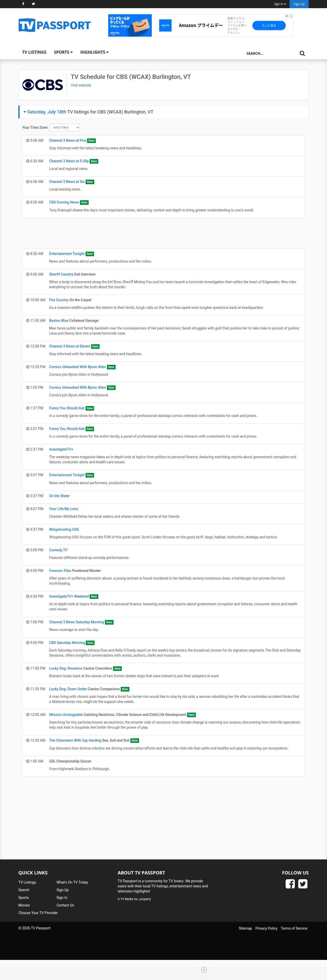
Task: Open the 3:07 PM Entertainment Tonight listing
Action: (67, 475)
